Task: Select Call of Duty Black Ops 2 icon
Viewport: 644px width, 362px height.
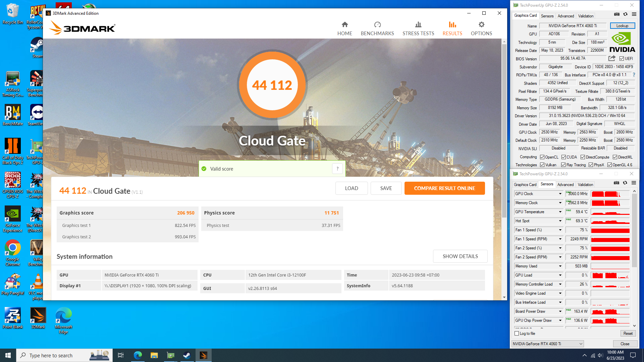Action: 13,151
